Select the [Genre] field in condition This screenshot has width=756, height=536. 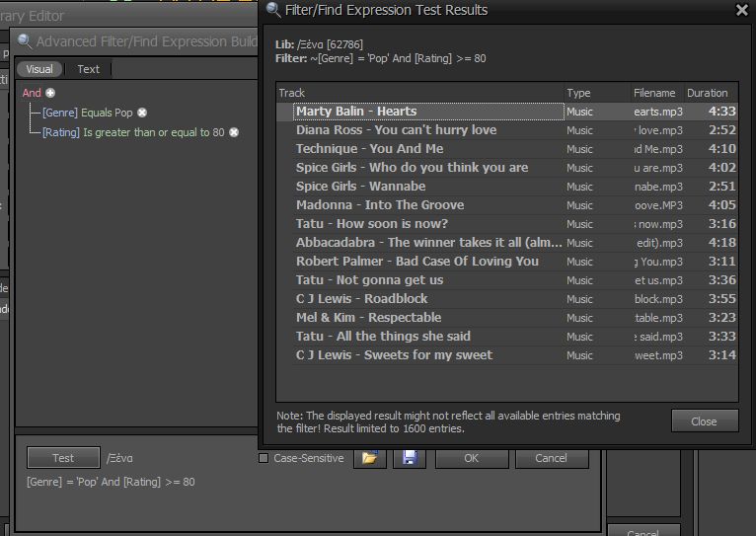[59, 113]
